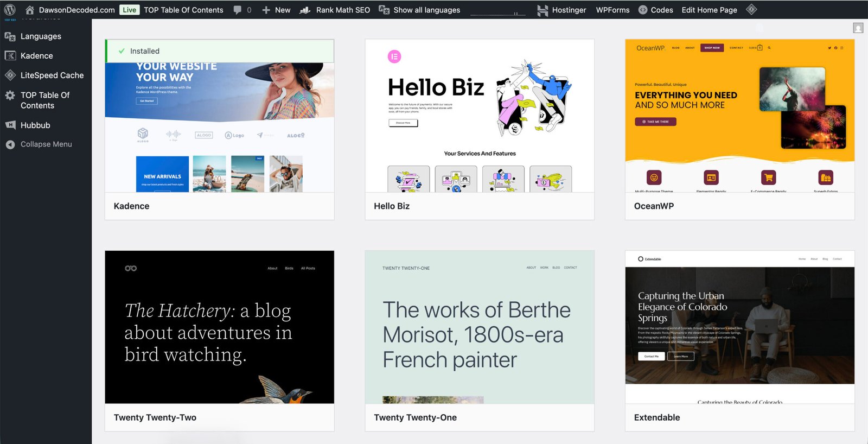Click the diamond icon in admin bar
Viewport: 868px width, 444px height.
click(x=751, y=9)
